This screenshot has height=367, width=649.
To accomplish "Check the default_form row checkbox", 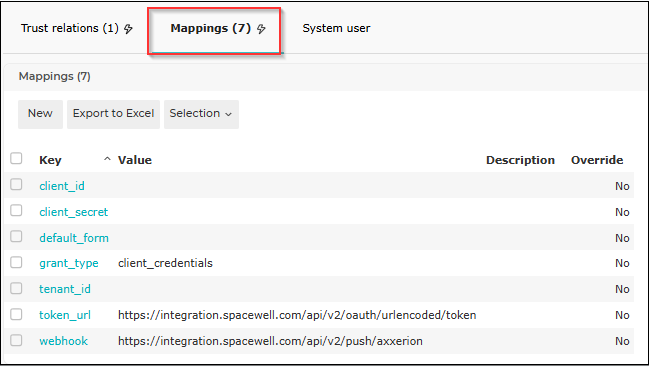I will pyautogui.click(x=16, y=236).
